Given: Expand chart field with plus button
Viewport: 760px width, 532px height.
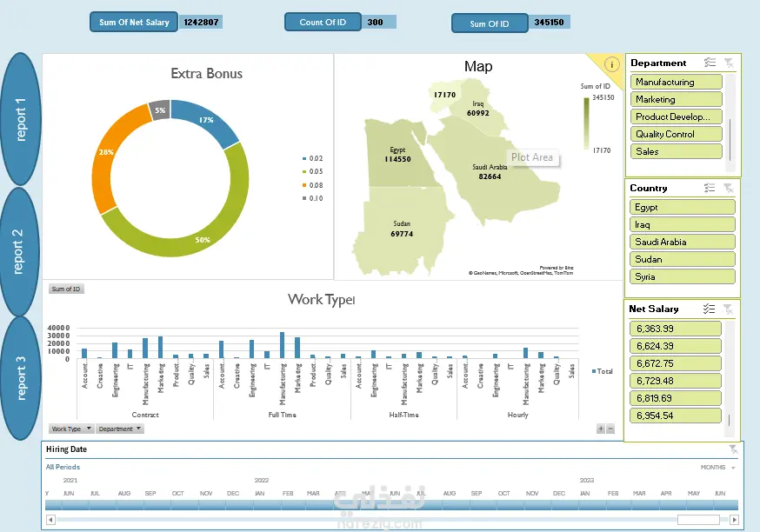Looking at the screenshot, I should [601, 429].
